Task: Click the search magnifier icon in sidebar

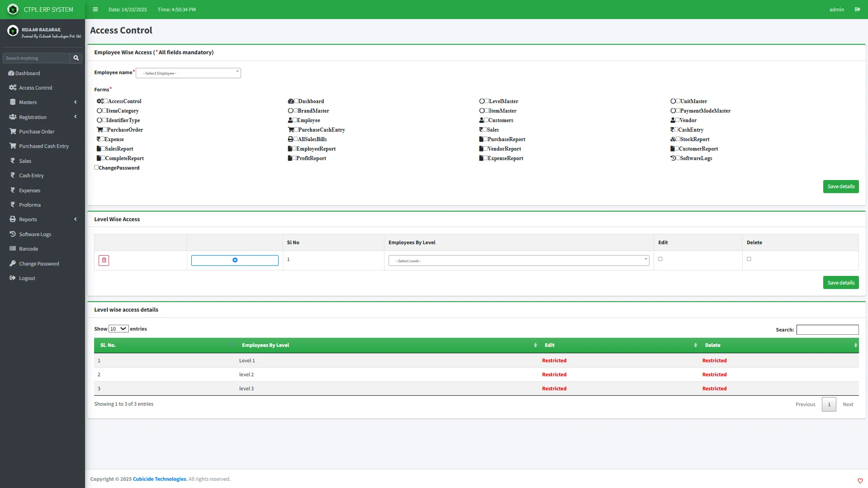Action: pyautogui.click(x=76, y=58)
